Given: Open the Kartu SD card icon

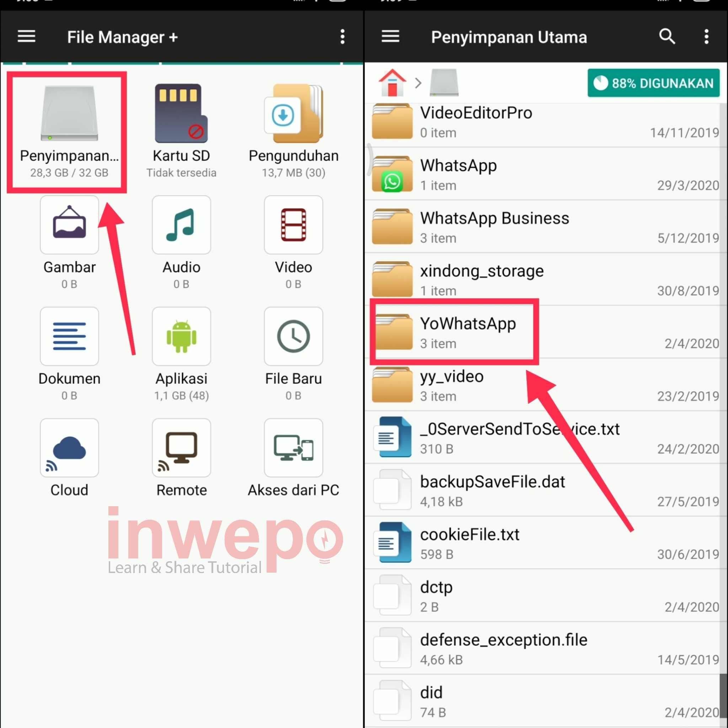Looking at the screenshot, I should pyautogui.click(x=181, y=113).
